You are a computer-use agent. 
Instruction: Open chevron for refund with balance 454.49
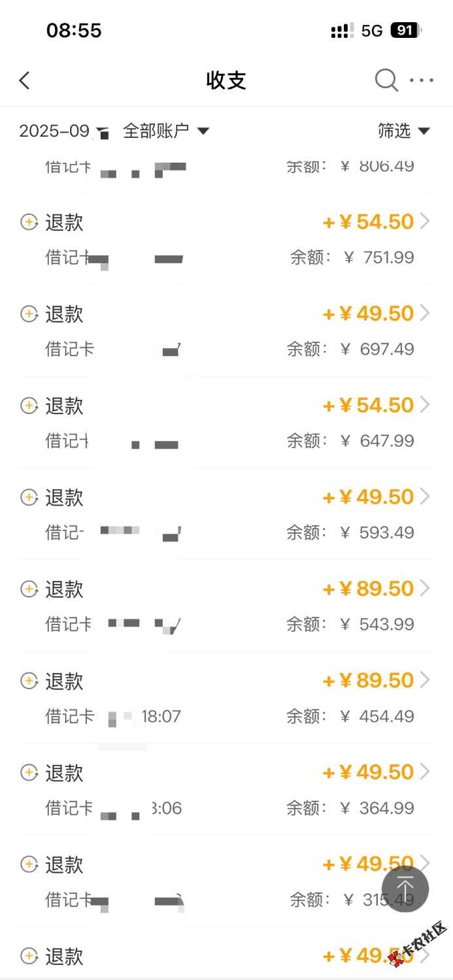coord(425,681)
